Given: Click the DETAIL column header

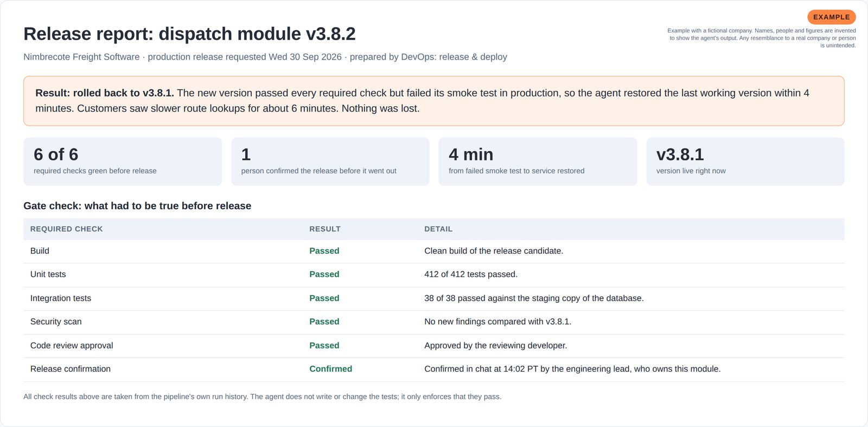Looking at the screenshot, I should [x=438, y=229].
